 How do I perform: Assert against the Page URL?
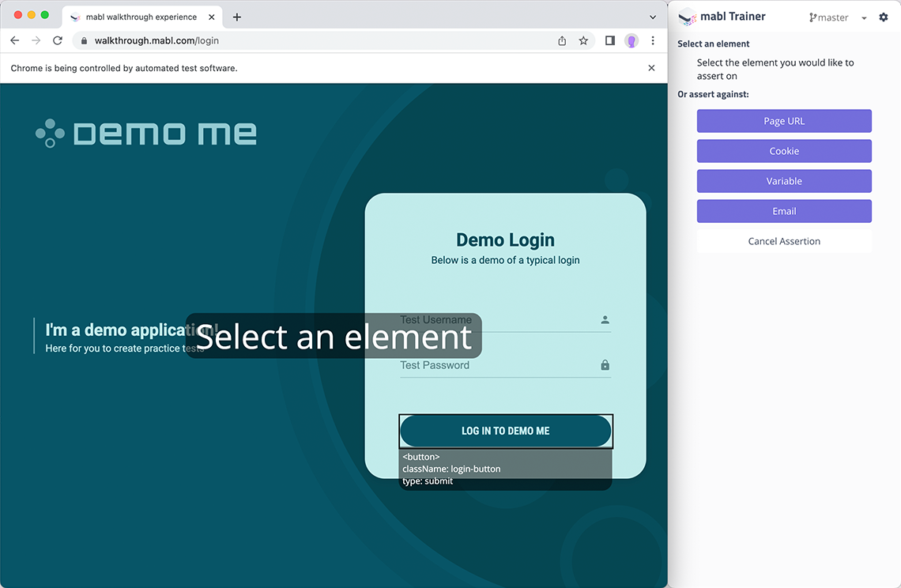click(784, 121)
